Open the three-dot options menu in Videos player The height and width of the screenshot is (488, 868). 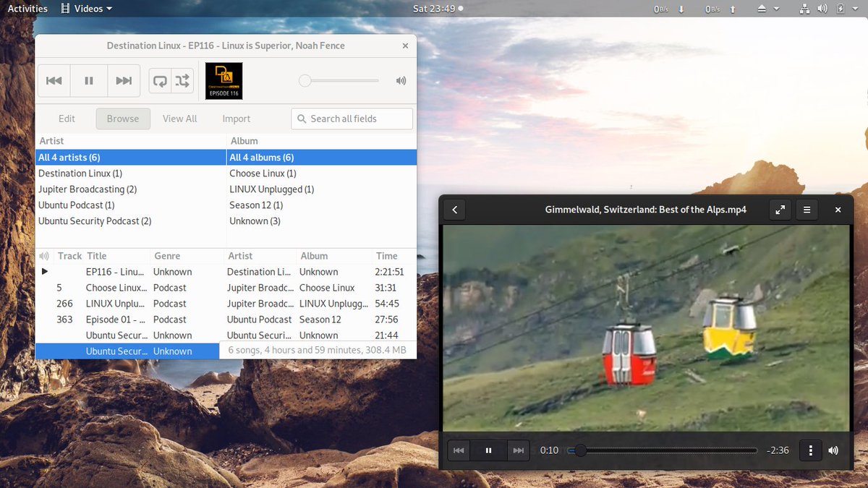pos(811,450)
